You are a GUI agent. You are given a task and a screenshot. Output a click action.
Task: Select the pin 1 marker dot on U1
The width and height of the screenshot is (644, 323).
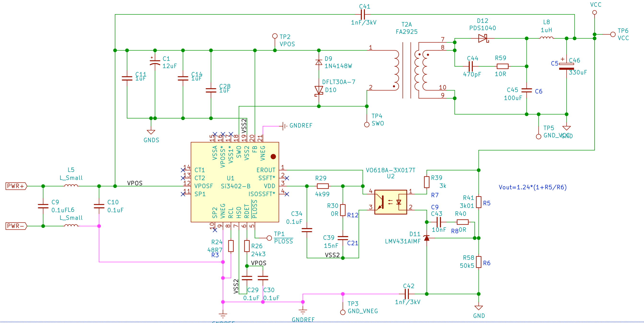tap(273, 157)
